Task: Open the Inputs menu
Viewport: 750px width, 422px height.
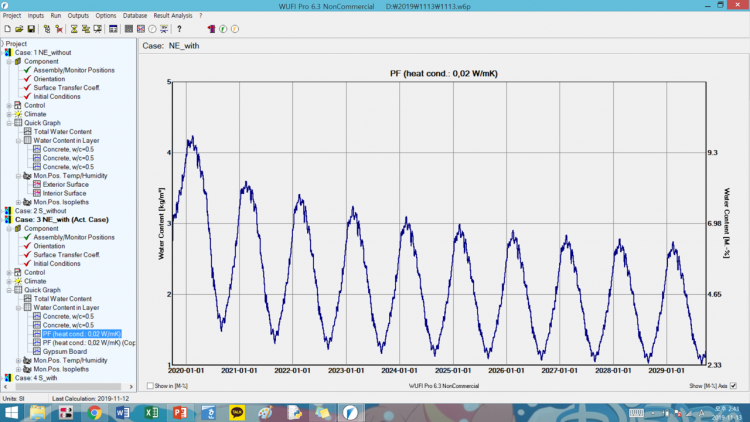Action: click(x=36, y=16)
